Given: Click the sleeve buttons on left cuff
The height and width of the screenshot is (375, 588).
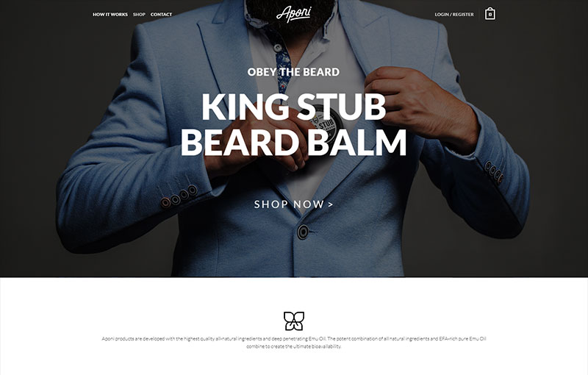Looking at the screenshot, I should 179,196.
